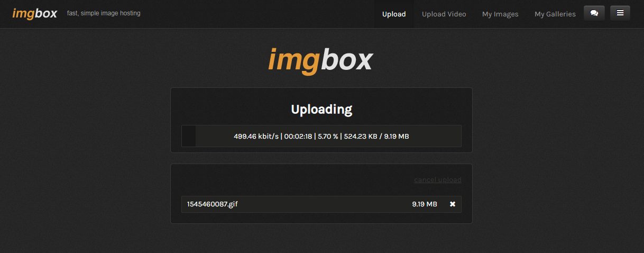644x253 pixels.
Task: Go to My Galleries
Action: pos(555,14)
